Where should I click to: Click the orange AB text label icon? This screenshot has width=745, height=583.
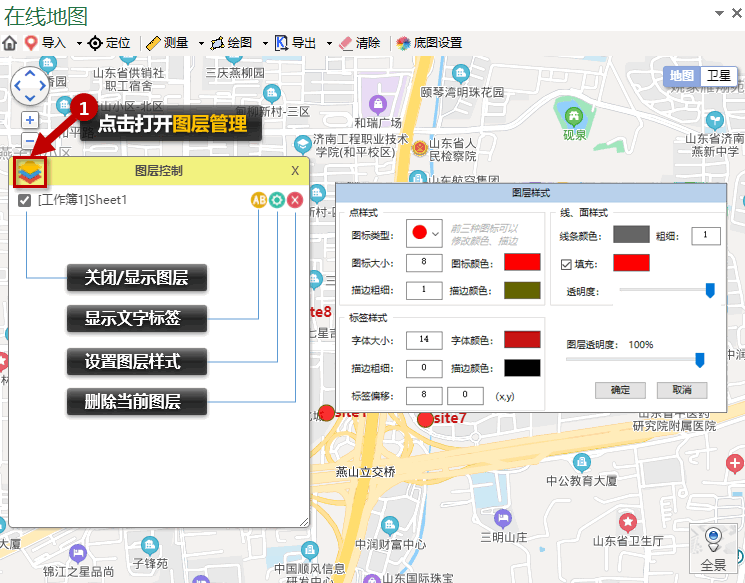point(259,200)
